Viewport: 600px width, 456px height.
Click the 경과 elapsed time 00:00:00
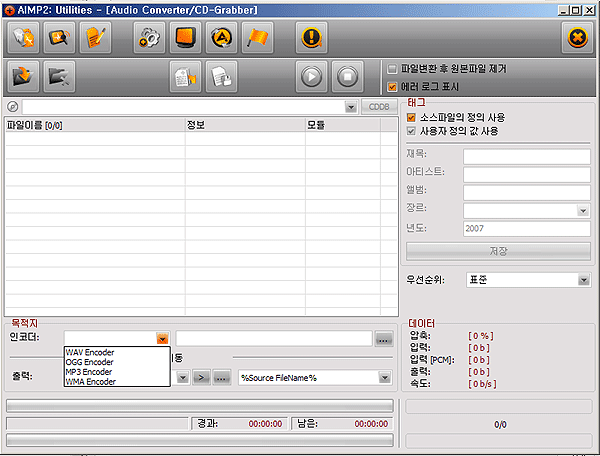pyautogui.click(x=265, y=424)
